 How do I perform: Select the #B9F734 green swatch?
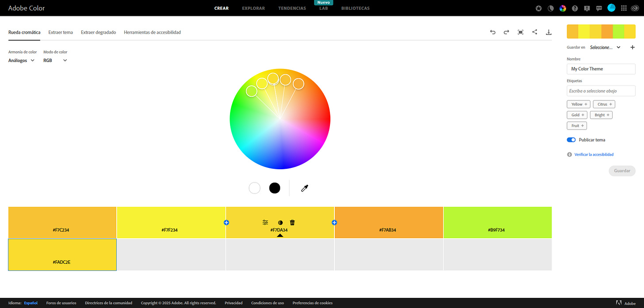(498, 222)
